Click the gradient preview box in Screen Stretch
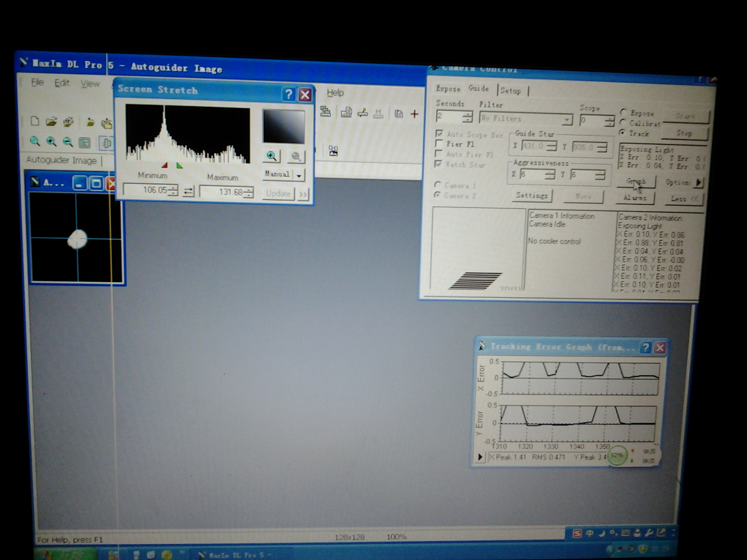Viewport: 747px width, 560px height. pyautogui.click(x=284, y=127)
